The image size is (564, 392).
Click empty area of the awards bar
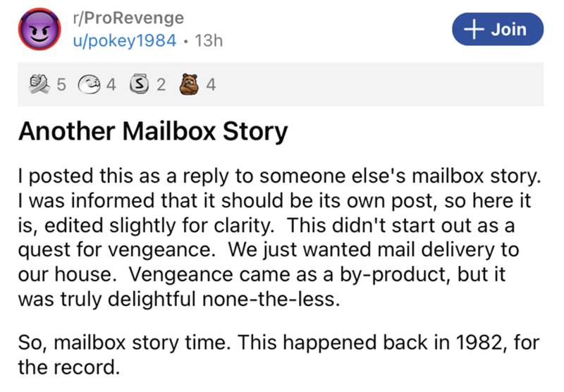tap(388, 86)
